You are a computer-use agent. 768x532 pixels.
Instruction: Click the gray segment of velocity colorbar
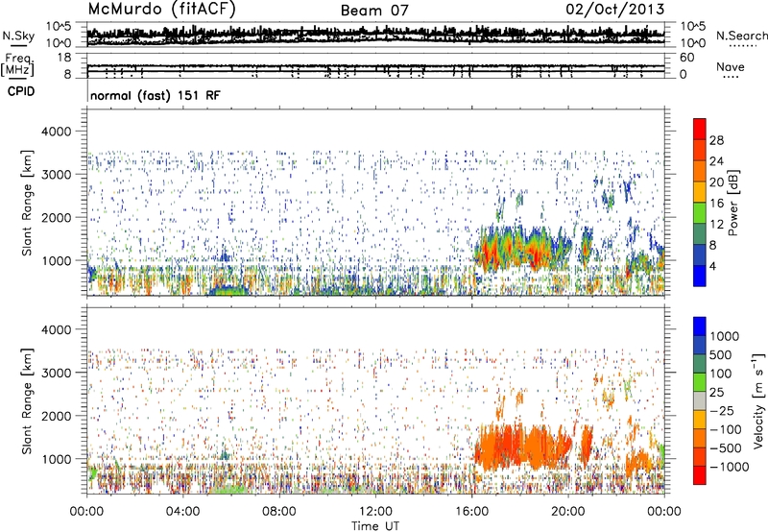pyautogui.click(x=700, y=400)
